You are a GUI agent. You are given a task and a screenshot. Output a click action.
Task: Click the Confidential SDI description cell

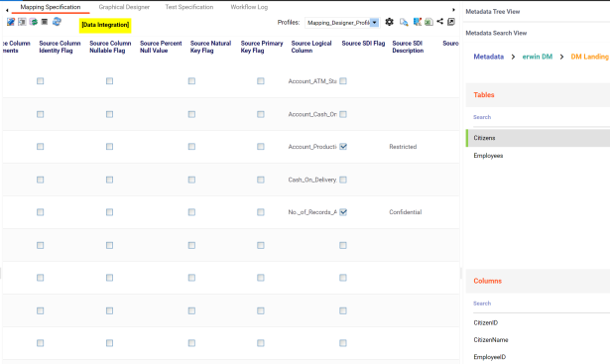406,212
